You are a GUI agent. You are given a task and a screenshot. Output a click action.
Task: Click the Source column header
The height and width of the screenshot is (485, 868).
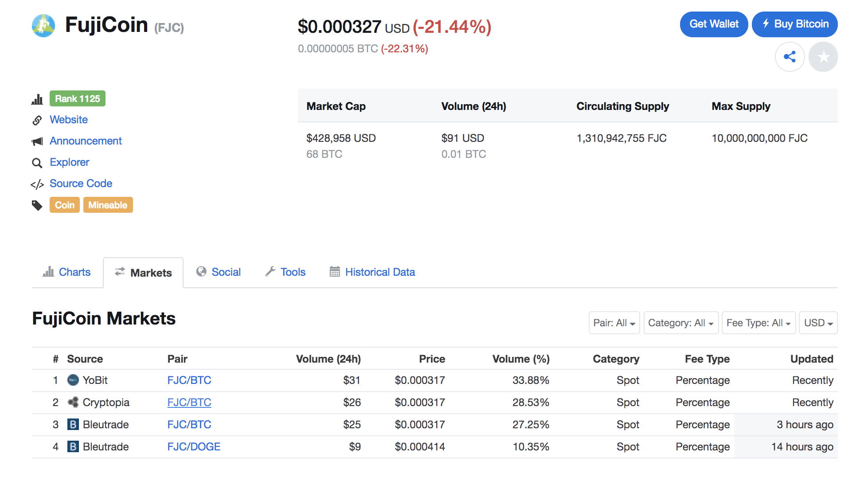click(85, 359)
